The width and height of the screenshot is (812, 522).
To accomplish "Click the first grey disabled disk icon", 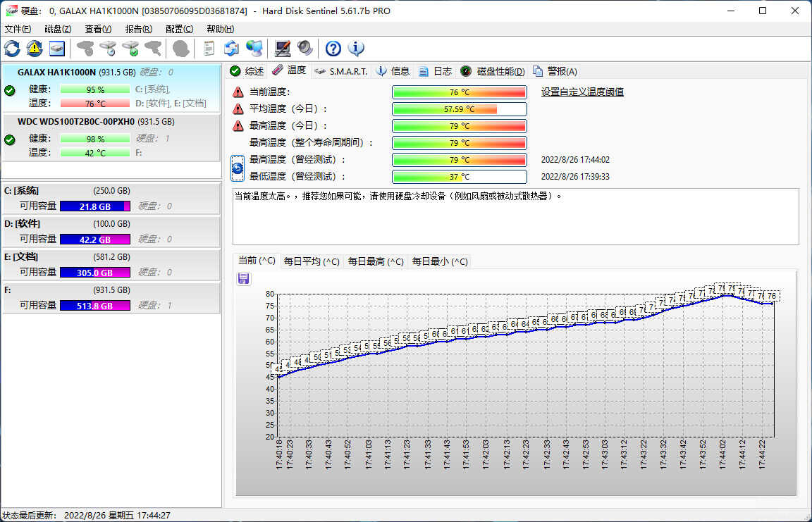I will click(x=85, y=49).
